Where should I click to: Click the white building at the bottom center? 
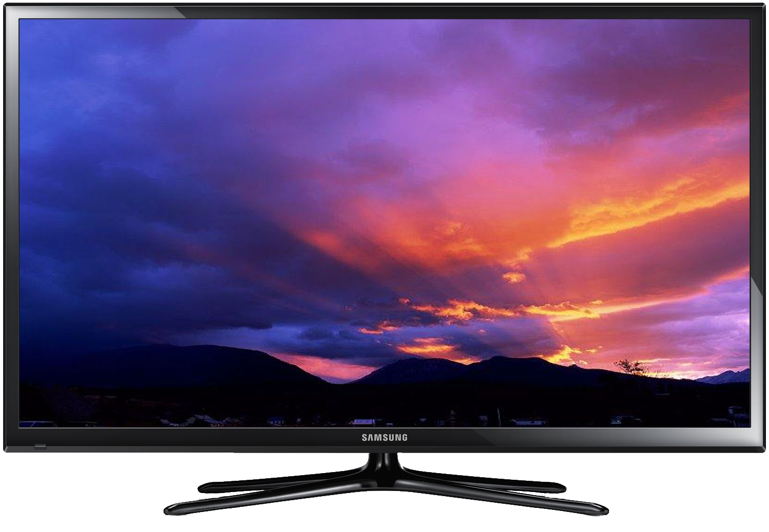point(363,422)
